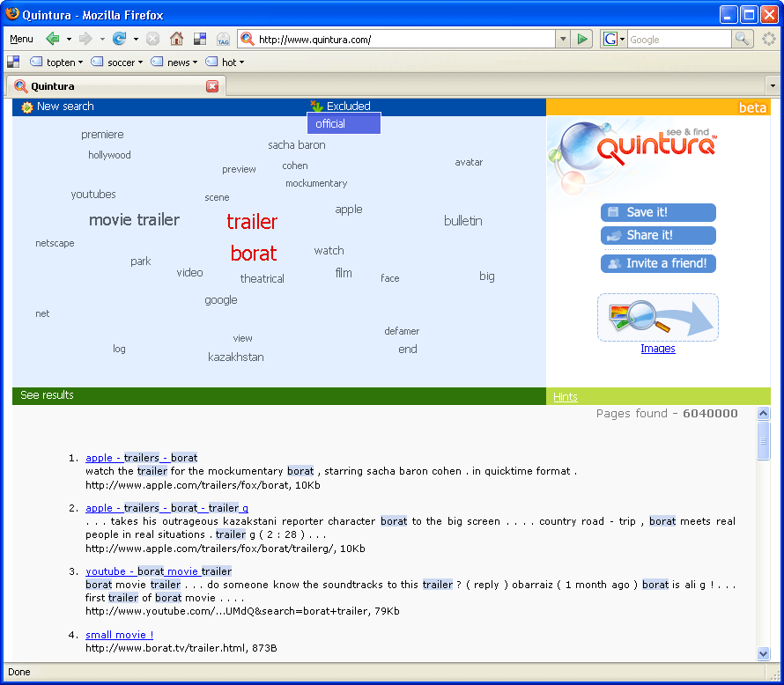Click the green Go arrow button
784x685 pixels.
coord(582,39)
